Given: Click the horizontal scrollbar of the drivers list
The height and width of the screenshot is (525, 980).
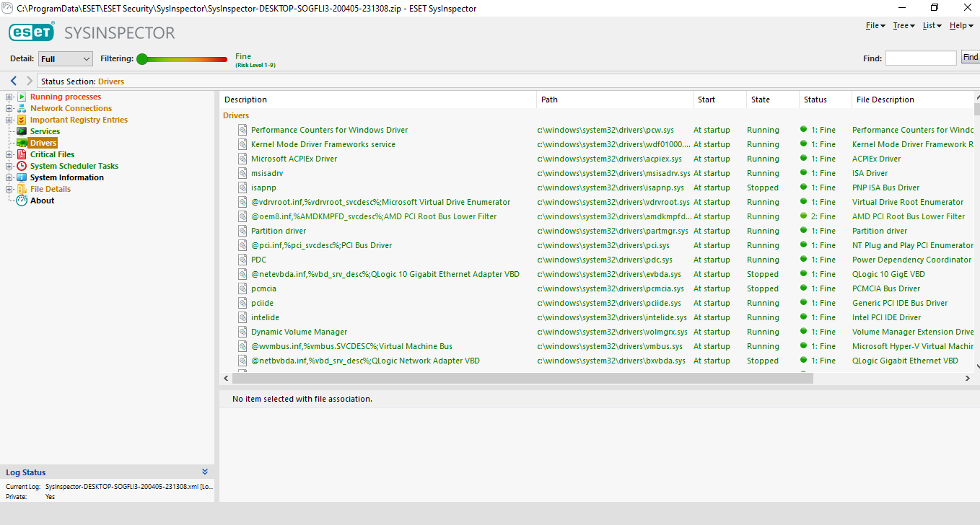Looking at the screenshot, I should 522,378.
